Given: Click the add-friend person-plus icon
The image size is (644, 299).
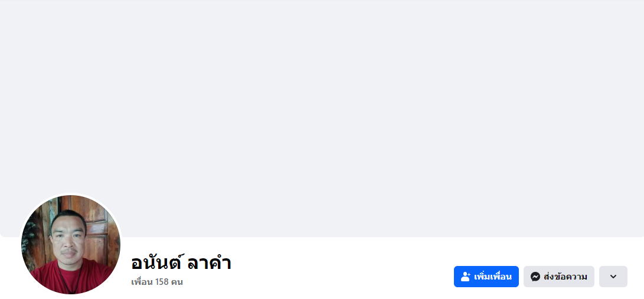Looking at the screenshot, I should [x=465, y=277].
